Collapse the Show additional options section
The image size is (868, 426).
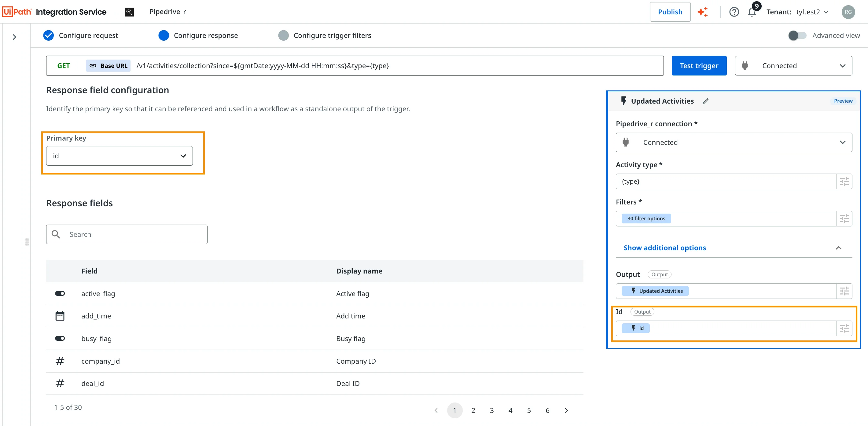tap(838, 248)
